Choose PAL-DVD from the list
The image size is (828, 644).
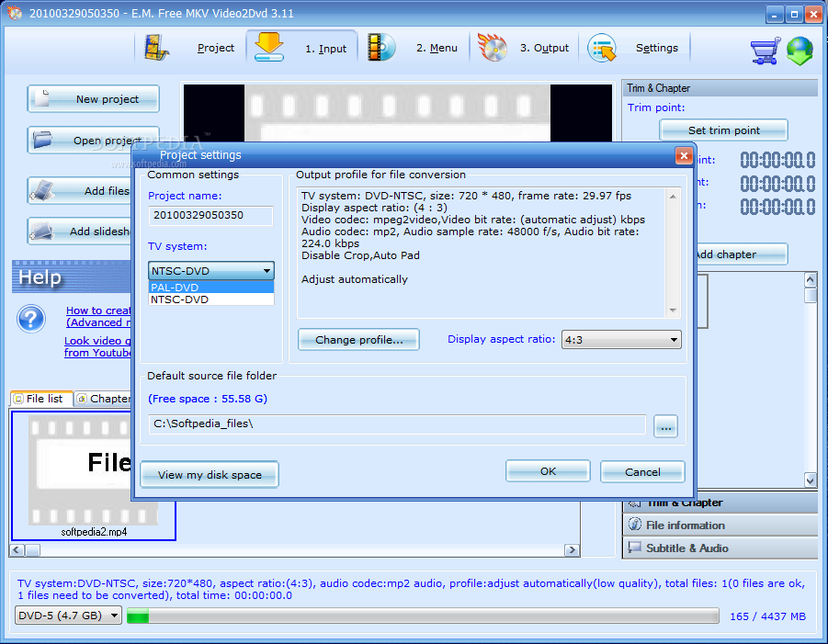(x=211, y=288)
